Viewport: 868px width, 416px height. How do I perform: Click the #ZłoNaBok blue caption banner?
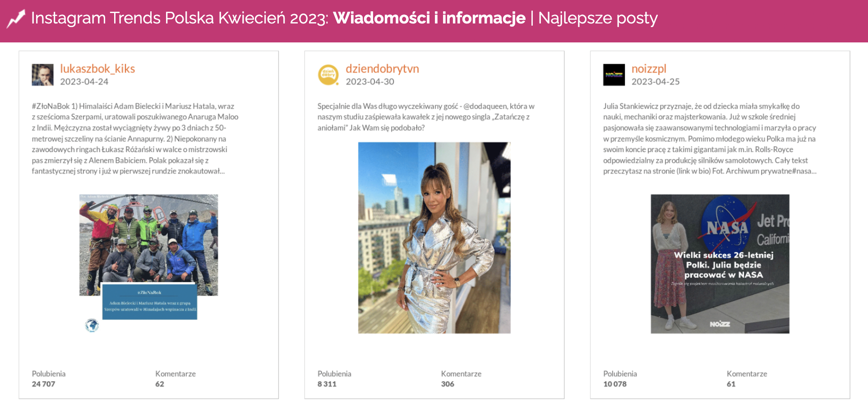point(150,301)
